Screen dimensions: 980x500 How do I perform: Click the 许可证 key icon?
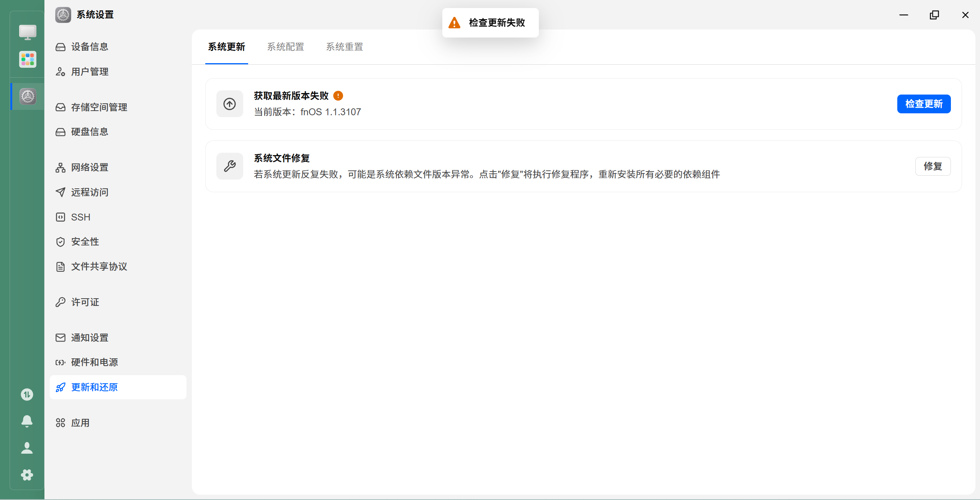click(x=61, y=302)
